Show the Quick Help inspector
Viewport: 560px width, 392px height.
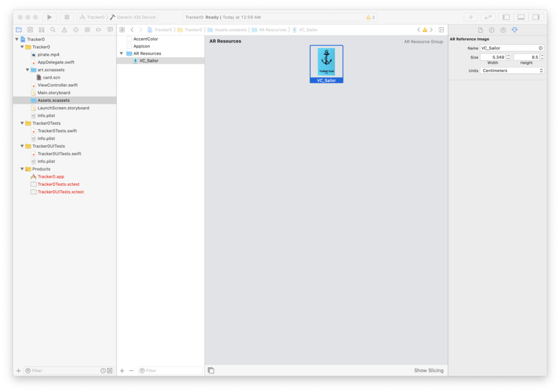[x=503, y=30]
